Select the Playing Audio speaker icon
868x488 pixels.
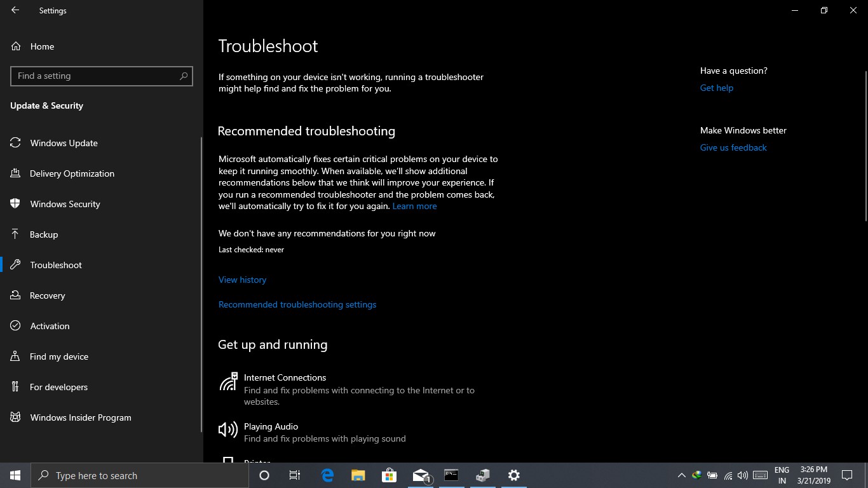[x=228, y=430]
